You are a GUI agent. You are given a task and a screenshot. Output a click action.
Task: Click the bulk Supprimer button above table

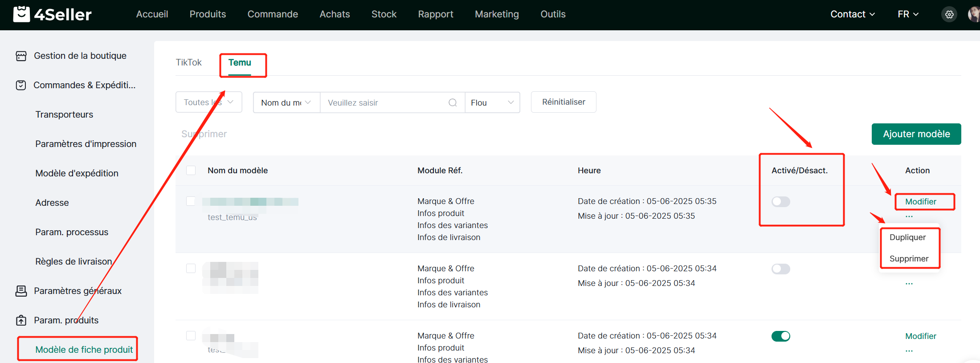(x=204, y=134)
